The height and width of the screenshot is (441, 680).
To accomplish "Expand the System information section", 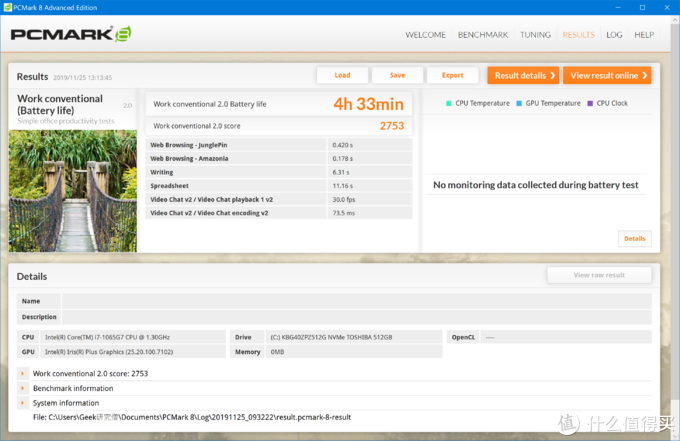I will pos(23,403).
